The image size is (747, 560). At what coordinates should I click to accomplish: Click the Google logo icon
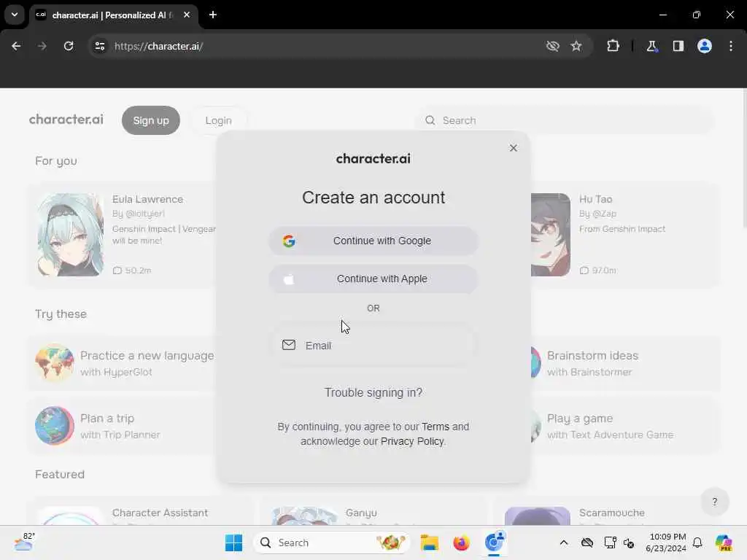coord(289,241)
